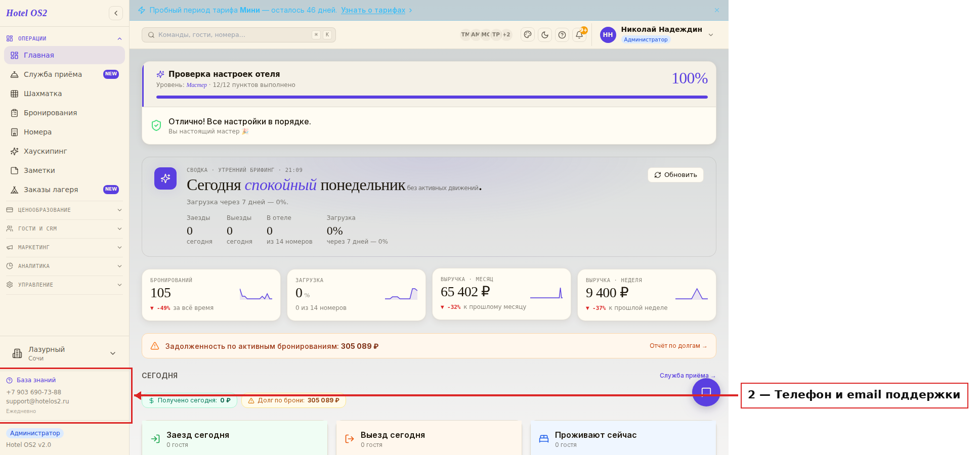Open the user account dropdown chevron
Screen dimensions: 980x455
tap(711, 35)
